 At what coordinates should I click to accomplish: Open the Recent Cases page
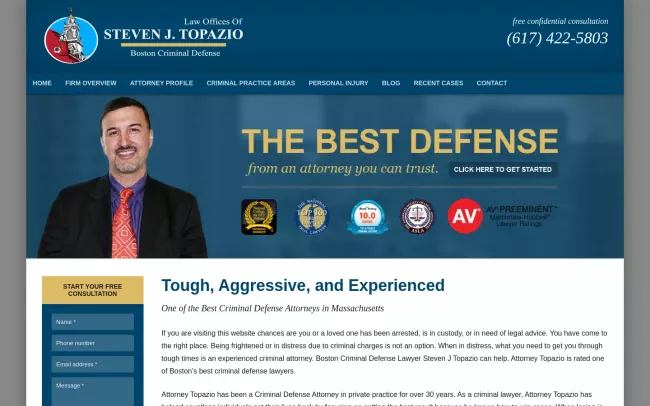coord(438,83)
